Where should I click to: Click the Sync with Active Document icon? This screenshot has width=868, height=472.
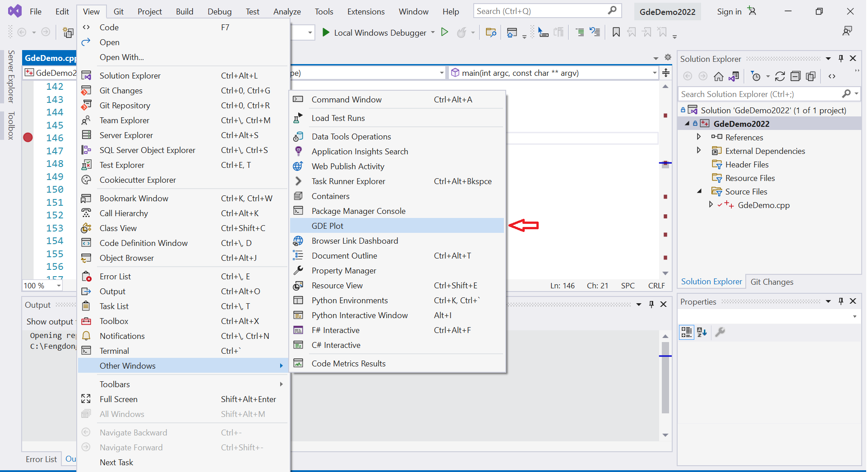734,76
